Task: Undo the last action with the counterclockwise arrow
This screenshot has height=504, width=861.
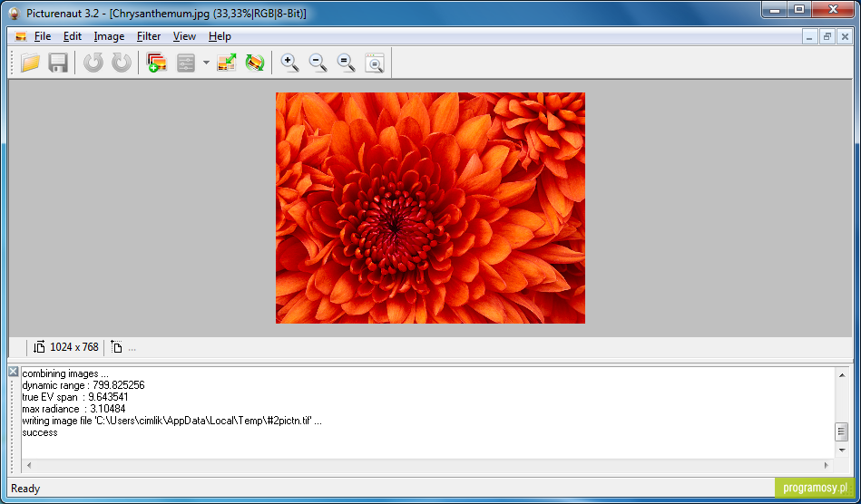Action: [x=93, y=63]
